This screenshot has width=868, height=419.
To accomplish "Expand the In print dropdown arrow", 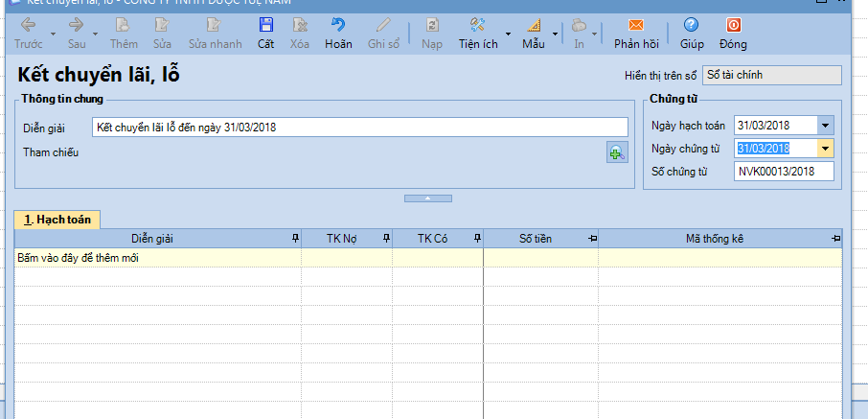I will point(595,34).
